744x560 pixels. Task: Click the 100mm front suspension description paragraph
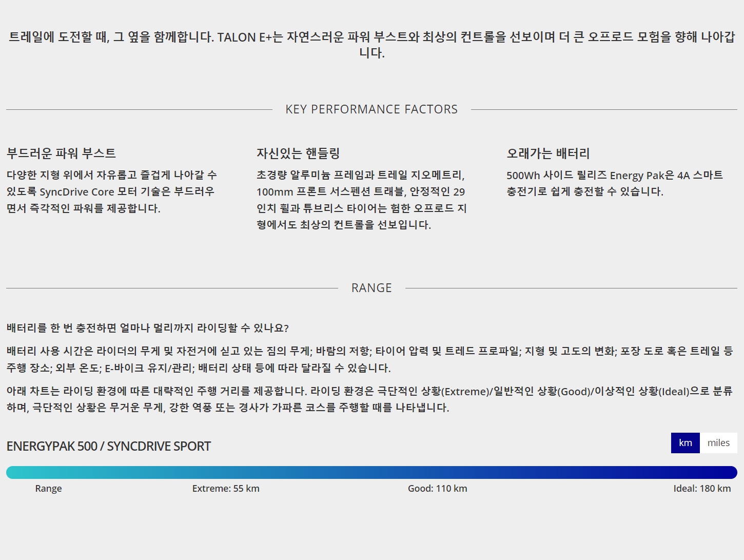coord(362,200)
